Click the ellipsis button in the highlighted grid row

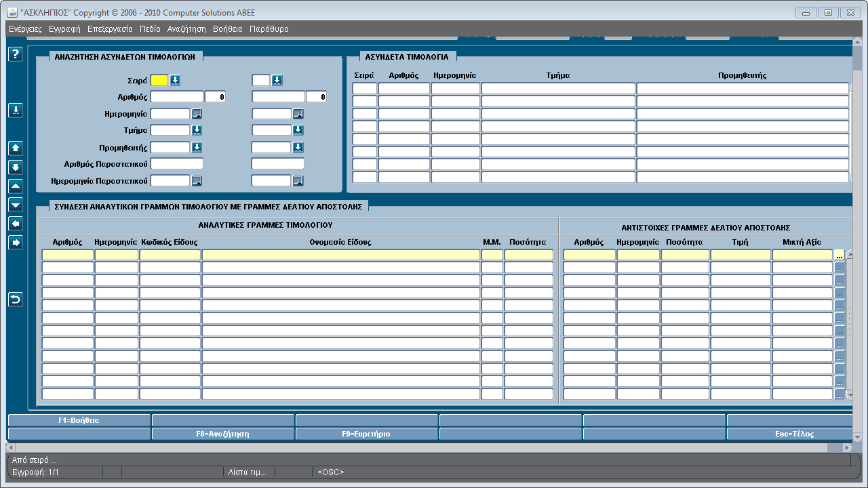[x=840, y=256]
